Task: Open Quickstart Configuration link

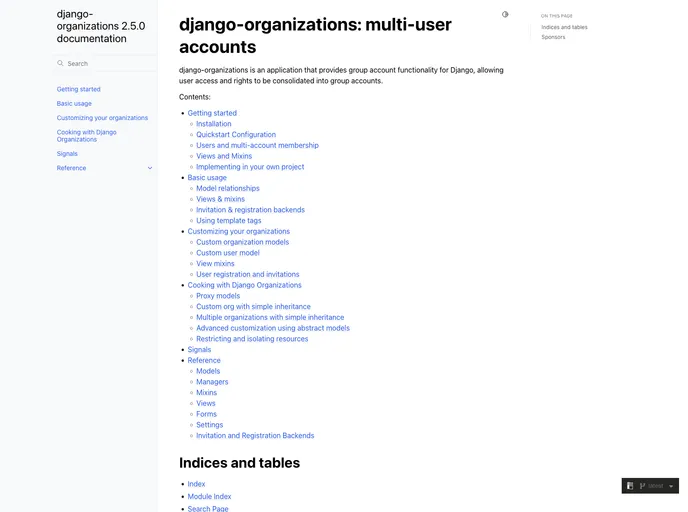Action: click(x=236, y=134)
